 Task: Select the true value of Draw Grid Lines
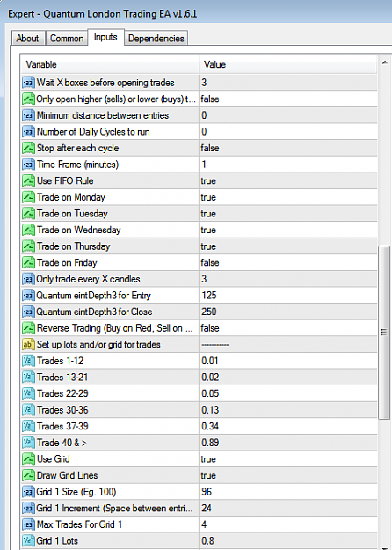(x=208, y=475)
